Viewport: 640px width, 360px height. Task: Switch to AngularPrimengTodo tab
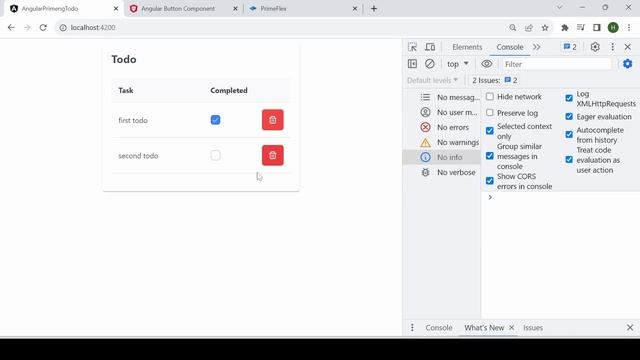point(63,9)
